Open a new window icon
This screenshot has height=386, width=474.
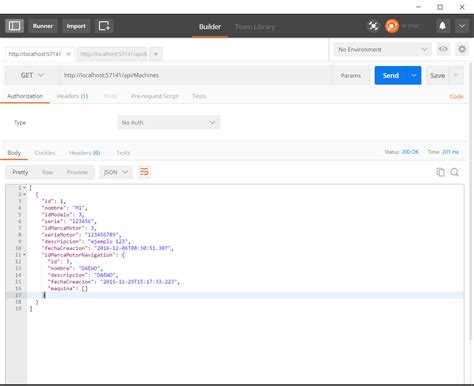(104, 26)
